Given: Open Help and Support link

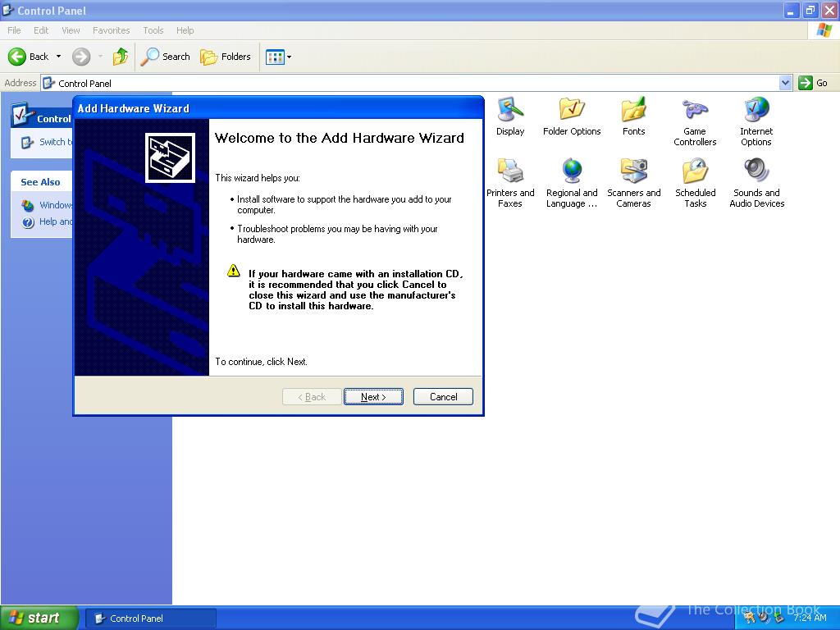Looking at the screenshot, I should pos(47,221).
